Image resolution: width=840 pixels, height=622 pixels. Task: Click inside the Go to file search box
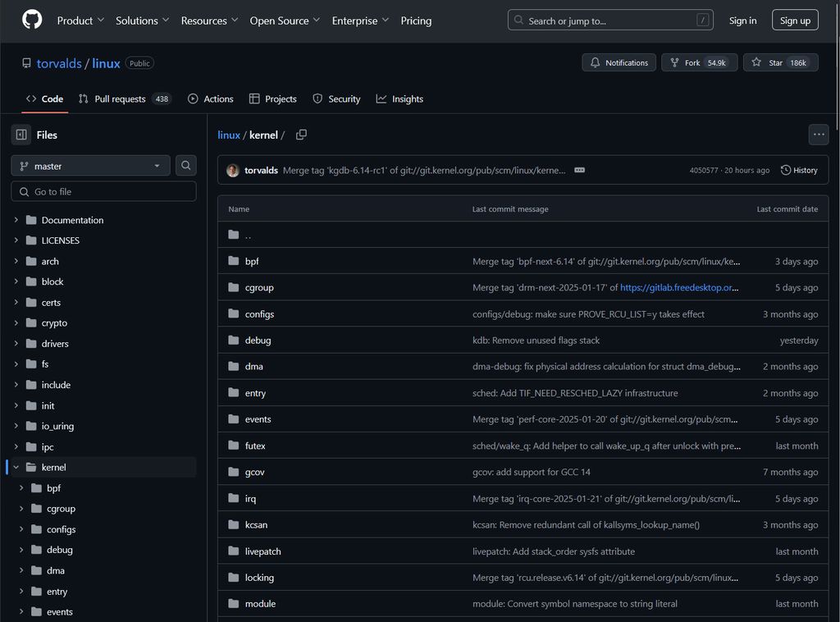[x=103, y=191]
